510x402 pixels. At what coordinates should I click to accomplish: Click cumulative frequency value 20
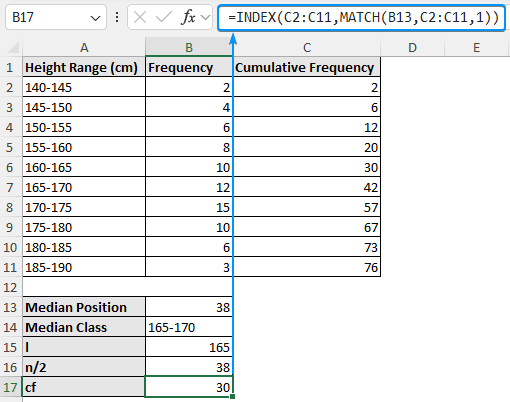(307, 147)
